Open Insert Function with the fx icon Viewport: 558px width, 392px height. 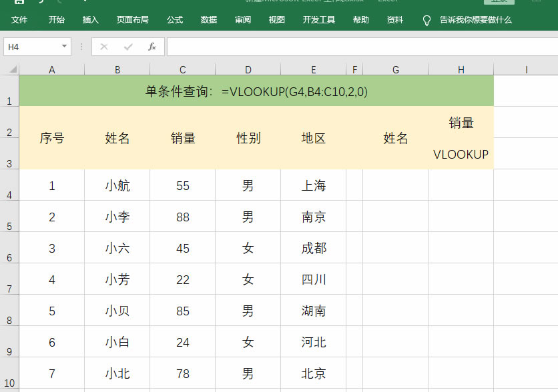(152, 47)
